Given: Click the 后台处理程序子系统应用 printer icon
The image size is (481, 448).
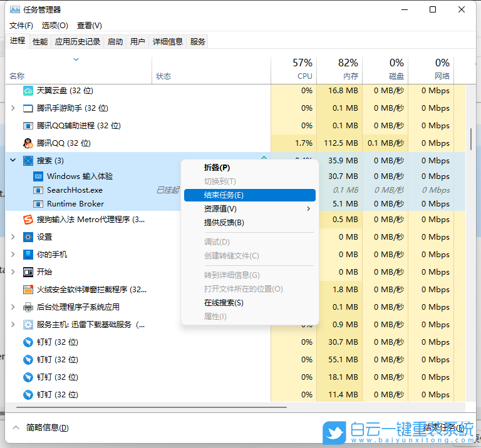Looking at the screenshot, I should tap(28, 307).
